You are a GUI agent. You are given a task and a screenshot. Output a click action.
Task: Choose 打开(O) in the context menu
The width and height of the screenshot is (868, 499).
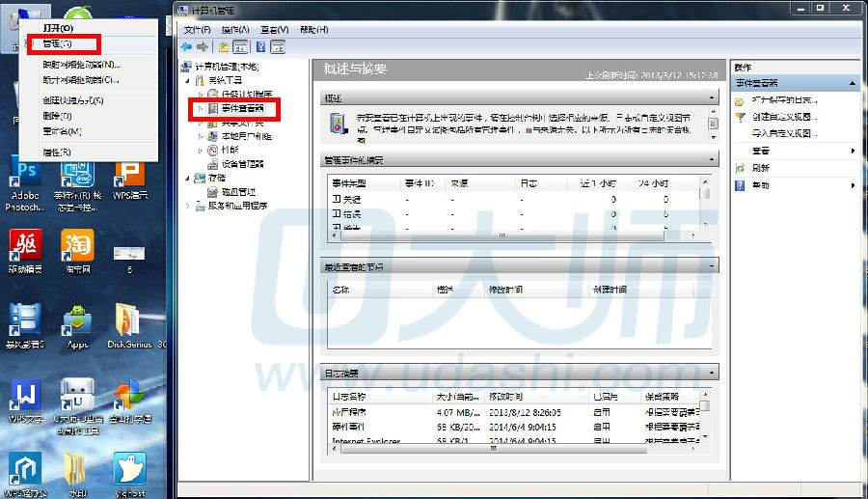pyautogui.click(x=58, y=28)
